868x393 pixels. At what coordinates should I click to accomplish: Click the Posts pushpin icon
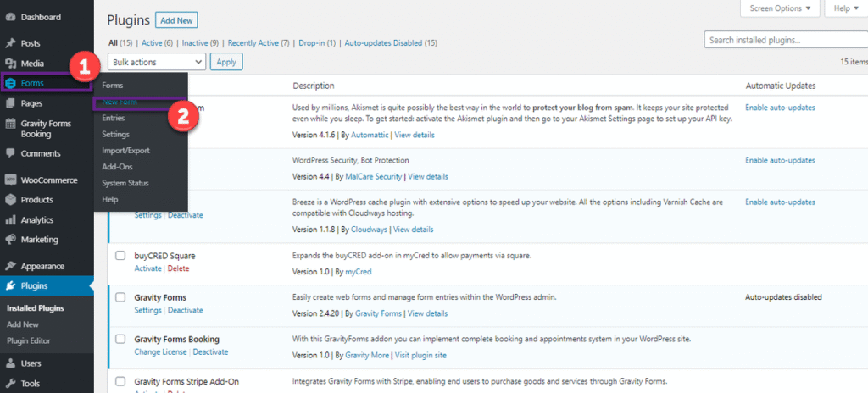click(10, 43)
